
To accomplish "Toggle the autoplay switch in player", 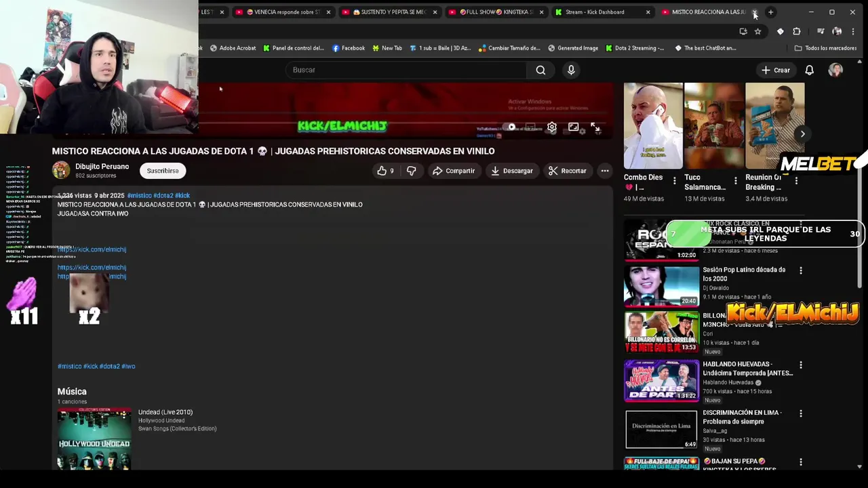I will pos(510,127).
